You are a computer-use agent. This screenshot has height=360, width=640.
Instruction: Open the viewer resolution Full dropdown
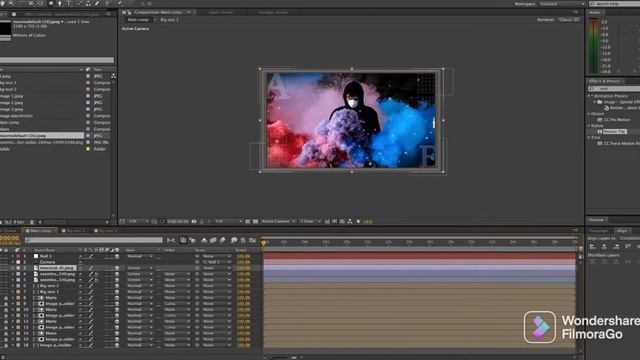tap(229, 221)
